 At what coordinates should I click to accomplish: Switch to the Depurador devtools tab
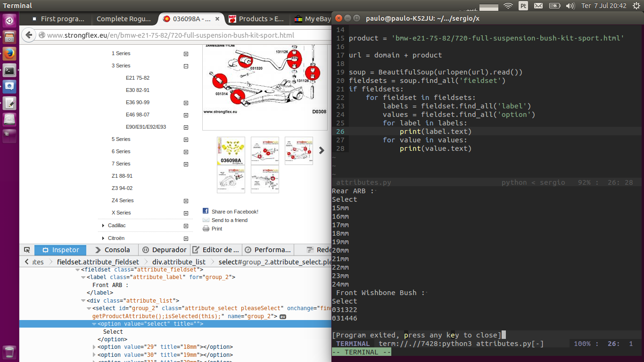point(164,250)
